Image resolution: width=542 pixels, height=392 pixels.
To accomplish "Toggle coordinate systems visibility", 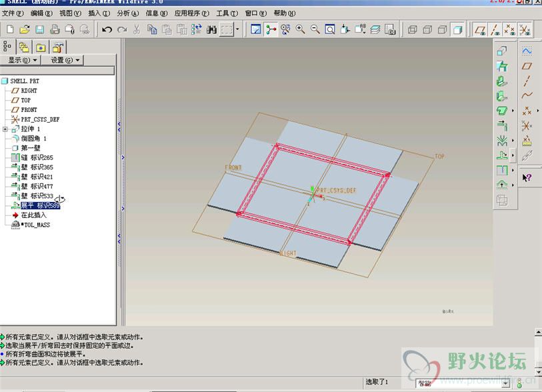I will click(x=525, y=30).
